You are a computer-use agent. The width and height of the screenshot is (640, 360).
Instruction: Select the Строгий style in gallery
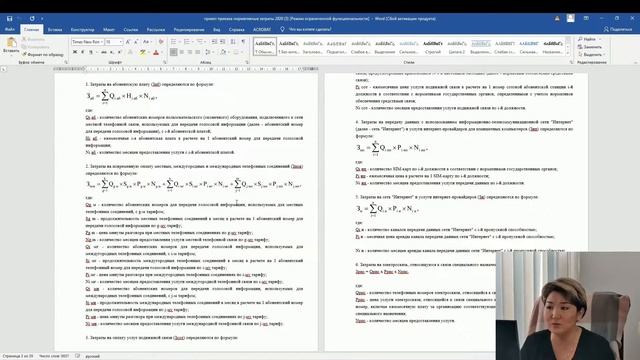coord(433,47)
